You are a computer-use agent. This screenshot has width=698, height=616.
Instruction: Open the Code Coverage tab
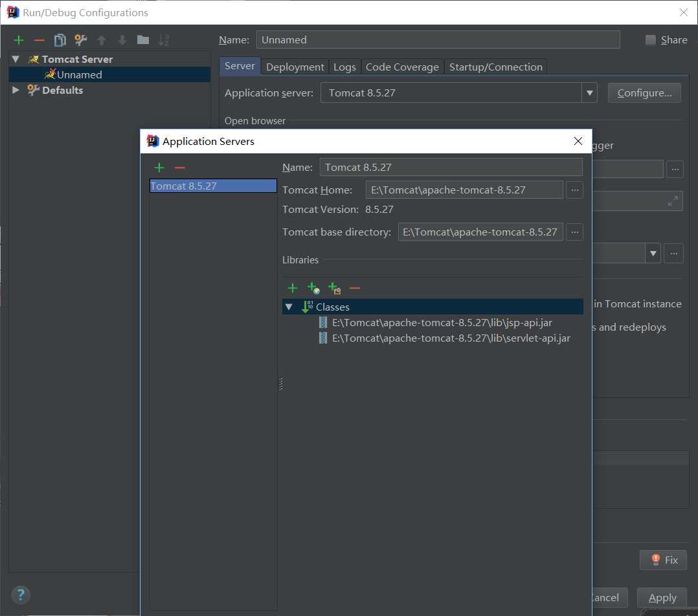coord(402,67)
